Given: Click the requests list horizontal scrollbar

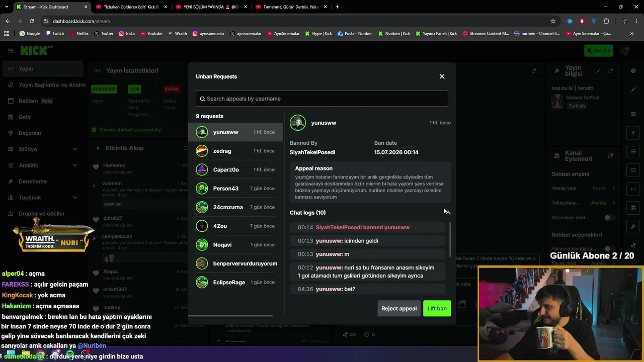Looking at the screenshot, I should tap(230, 316).
